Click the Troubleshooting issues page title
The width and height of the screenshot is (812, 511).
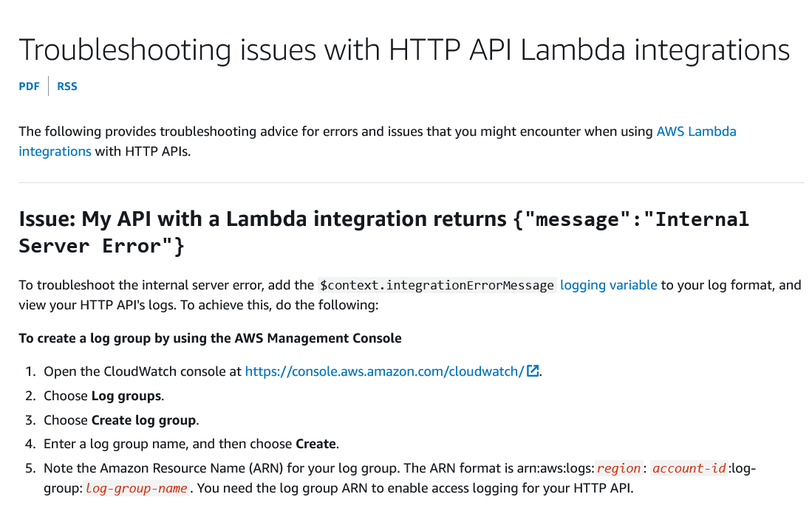[x=403, y=50]
